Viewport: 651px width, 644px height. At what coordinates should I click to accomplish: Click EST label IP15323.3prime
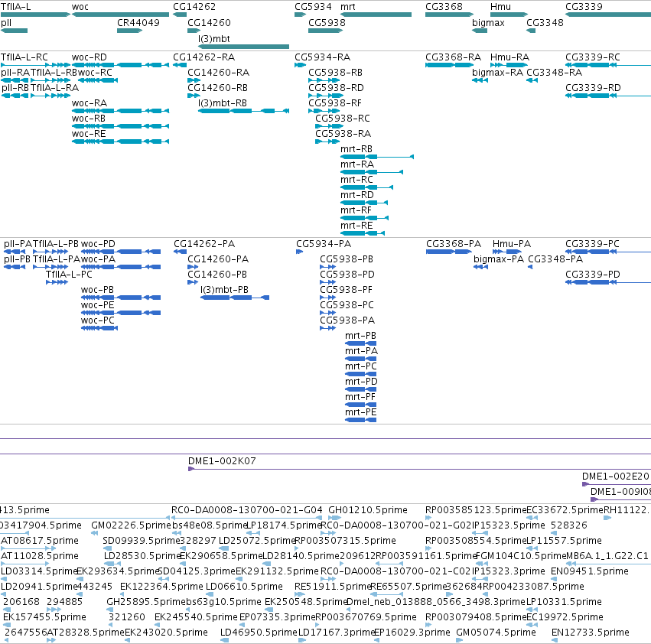(x=508, y=571)
